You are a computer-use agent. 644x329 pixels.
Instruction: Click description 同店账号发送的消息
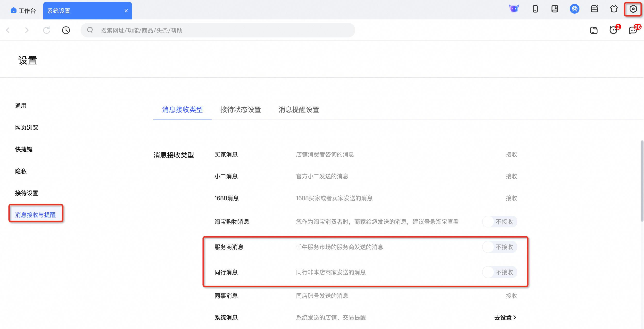tap(322, 296)
